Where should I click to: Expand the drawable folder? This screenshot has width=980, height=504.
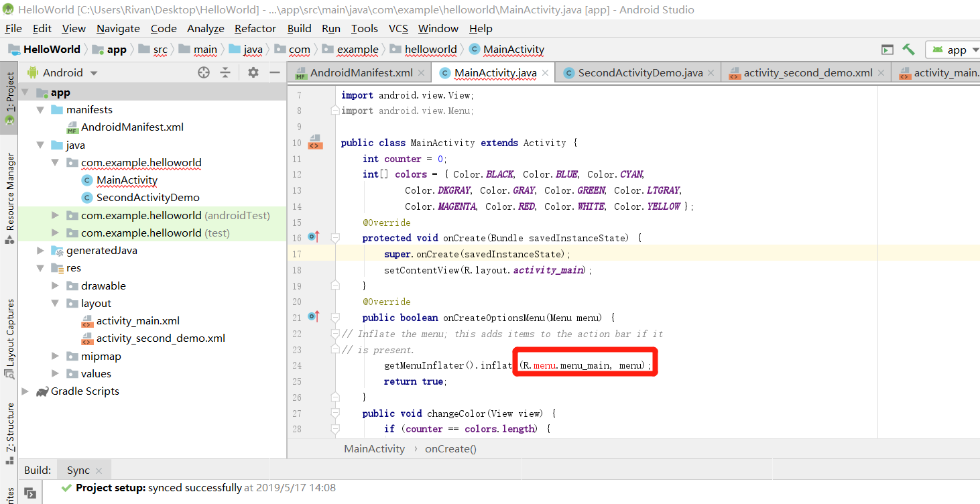(x=56, y=286)
